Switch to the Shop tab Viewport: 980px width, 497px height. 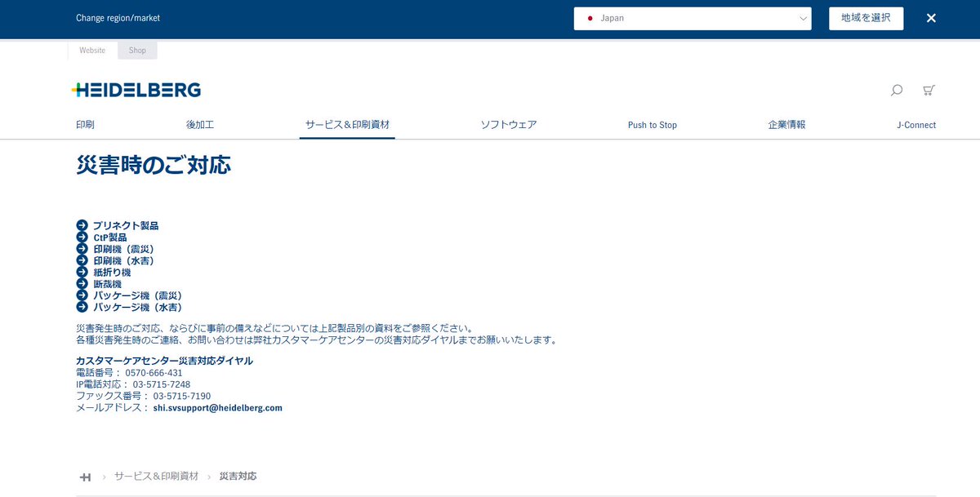click(x=137, y=51)
